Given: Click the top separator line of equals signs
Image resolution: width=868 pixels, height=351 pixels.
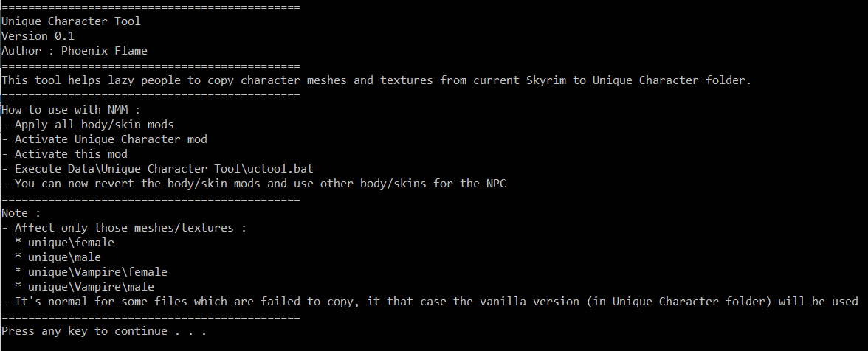Looking at the screenshot, I should pyautogui.click(x=151, y=7).
